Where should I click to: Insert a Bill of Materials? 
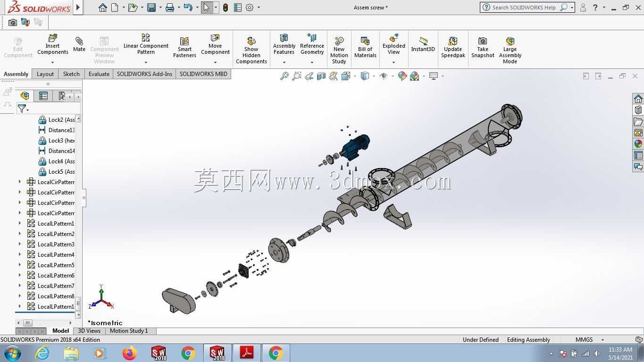click(365, 48)
